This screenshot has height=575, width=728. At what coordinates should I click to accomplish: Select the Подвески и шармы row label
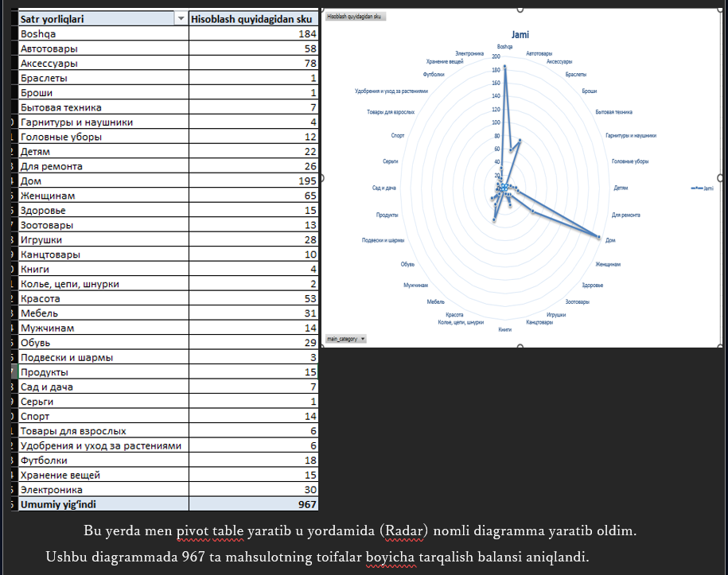coord(103,357)
